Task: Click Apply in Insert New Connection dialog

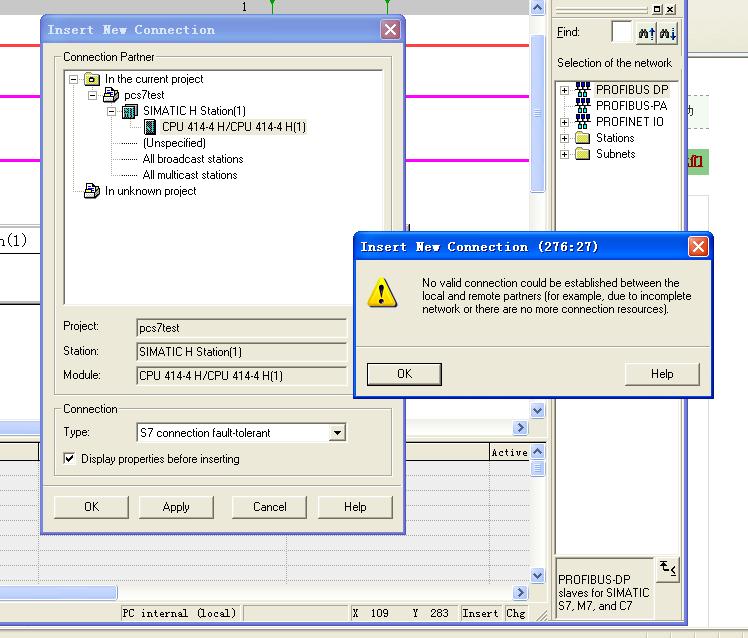Action: (x=176, y=507)
